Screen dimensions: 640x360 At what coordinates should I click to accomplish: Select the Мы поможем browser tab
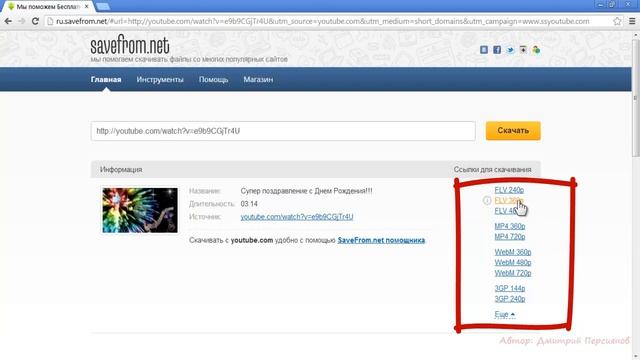(x=48, y=7)
